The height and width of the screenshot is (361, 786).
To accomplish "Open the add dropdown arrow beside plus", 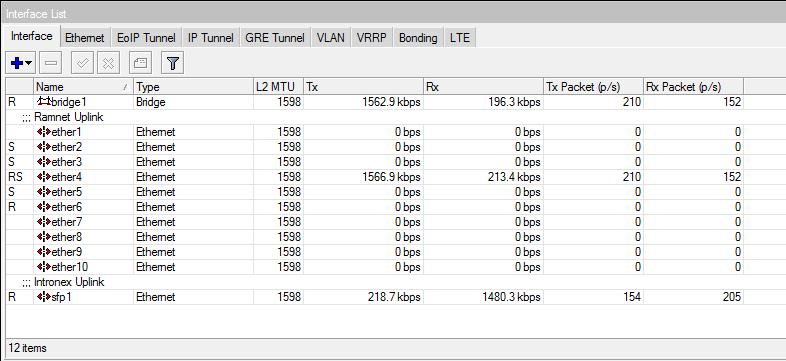I will pos(28,63).
